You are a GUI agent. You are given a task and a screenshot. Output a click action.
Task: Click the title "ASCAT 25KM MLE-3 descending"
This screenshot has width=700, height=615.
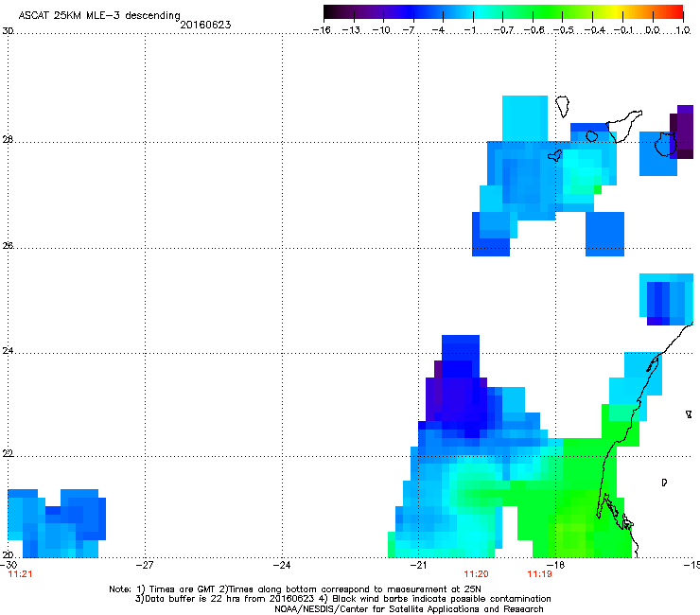99,16
